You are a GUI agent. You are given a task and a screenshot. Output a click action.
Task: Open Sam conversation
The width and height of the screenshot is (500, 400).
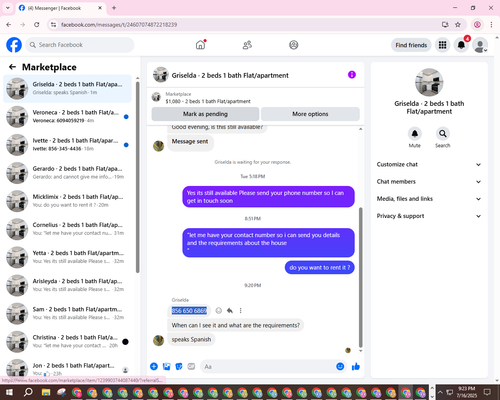tap(68, 313)
